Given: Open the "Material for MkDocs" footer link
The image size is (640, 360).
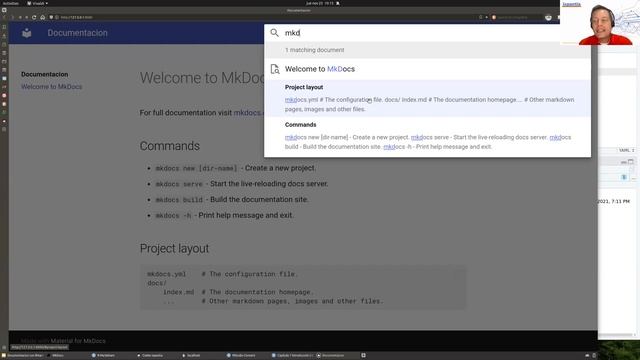Looking at the screenshot, I should point(78,340).
